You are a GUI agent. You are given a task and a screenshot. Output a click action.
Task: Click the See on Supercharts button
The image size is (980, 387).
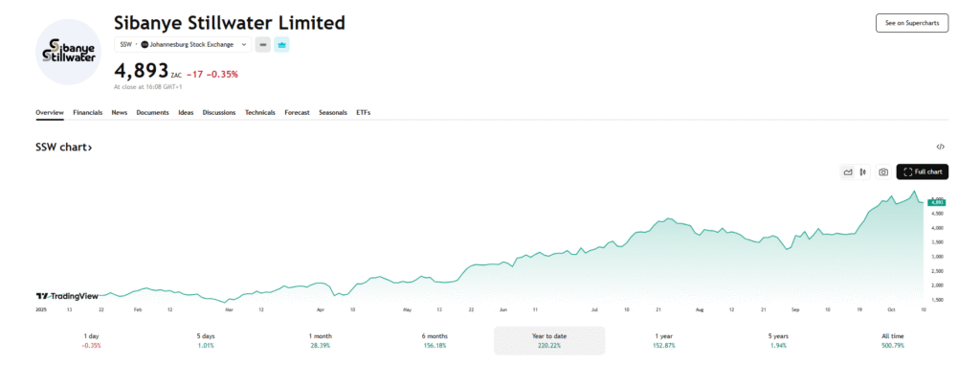pyautogui.click(x=911, y=23)
